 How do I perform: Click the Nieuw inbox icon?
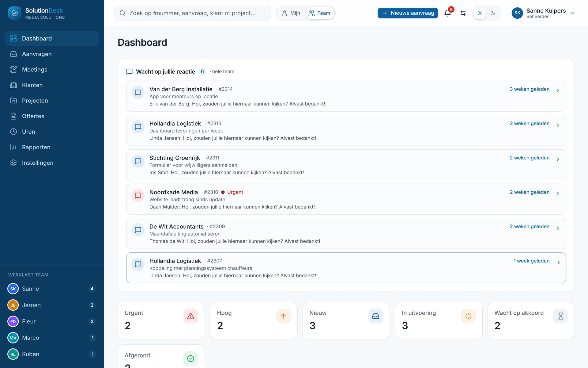pyautogui.click(x=376, y=316)
